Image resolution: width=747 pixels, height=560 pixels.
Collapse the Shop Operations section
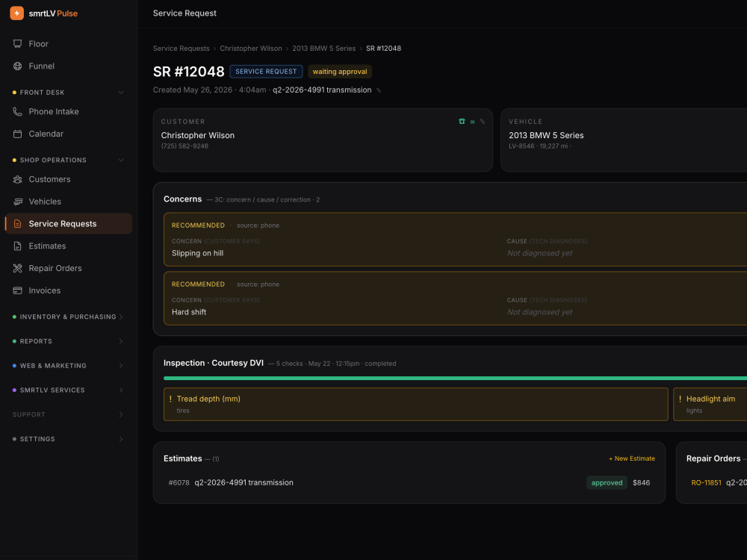pyautogui.click(x=121, y=160)
